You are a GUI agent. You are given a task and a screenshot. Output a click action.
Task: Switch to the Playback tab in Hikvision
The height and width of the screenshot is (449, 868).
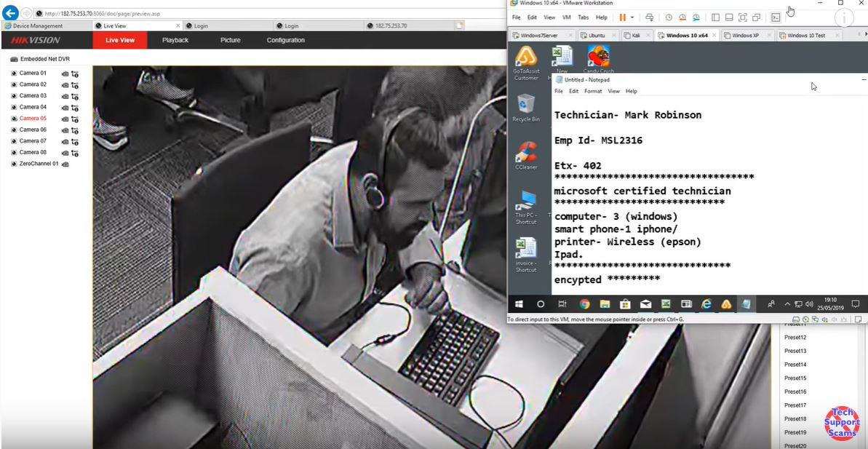(x=175, y=40)
